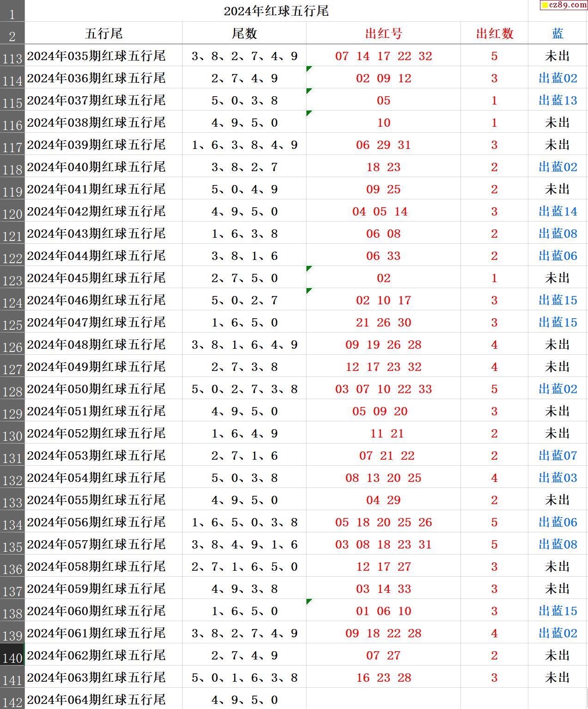Click red numbers cell 03 07 10 22 33
Viewport: 588px width, 709px height.
(x=383, y=389)
